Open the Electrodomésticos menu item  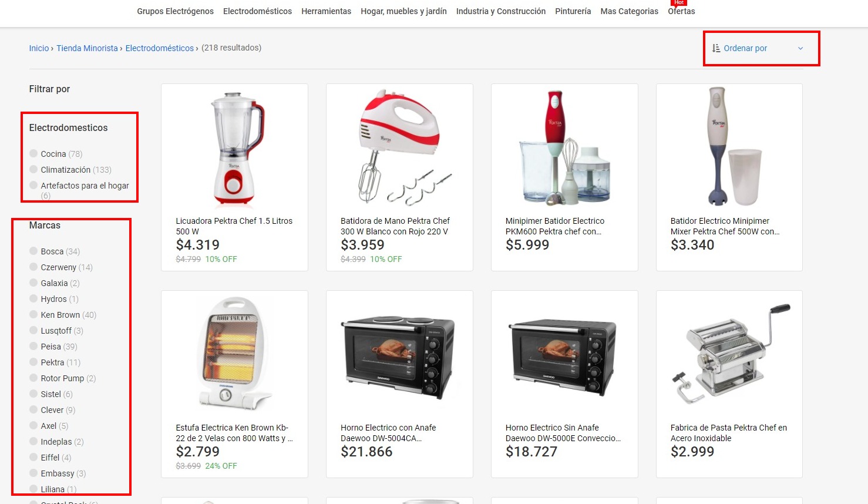click(x=257, y=11)
